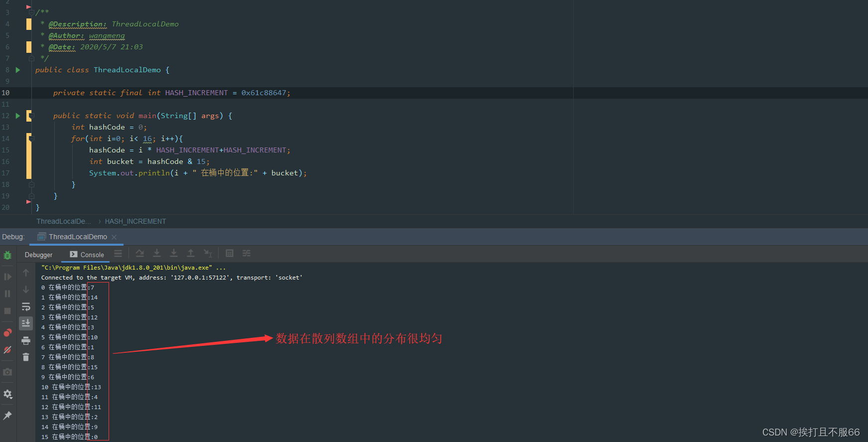This screenshot has width=868, height=442.
Task: Click the for loop closing fold marker
Action: (x=31, y=185)
